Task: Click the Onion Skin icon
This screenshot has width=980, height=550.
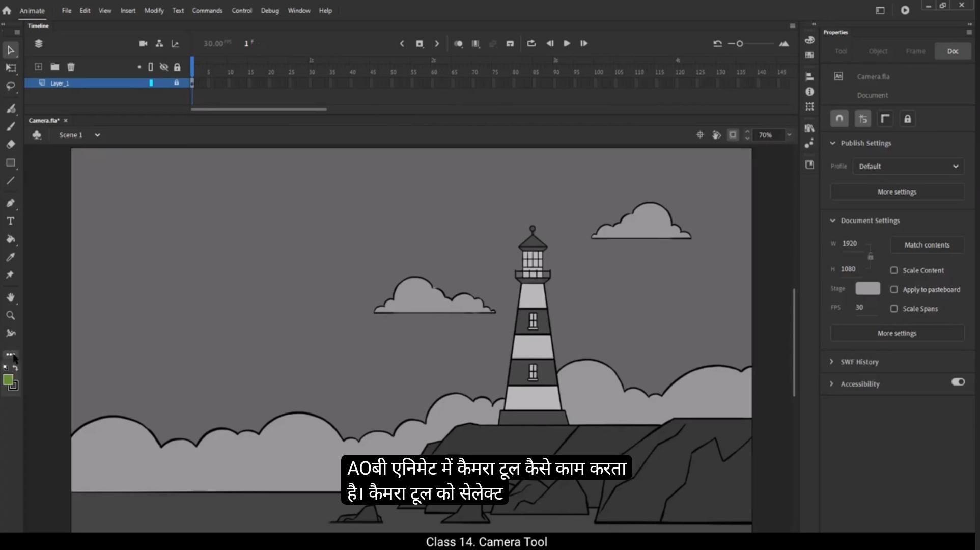Action: pos(458,44)
